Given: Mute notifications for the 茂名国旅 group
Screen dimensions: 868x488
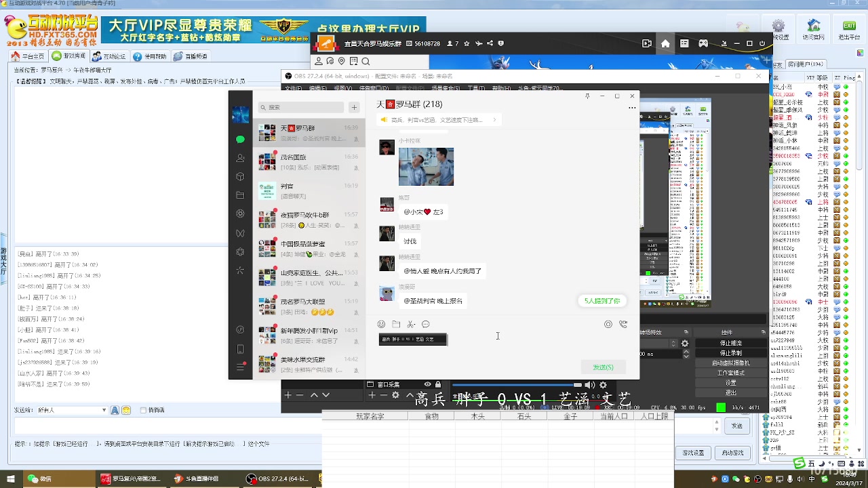Looking at the screenshot, I should [x=356, y=167].
